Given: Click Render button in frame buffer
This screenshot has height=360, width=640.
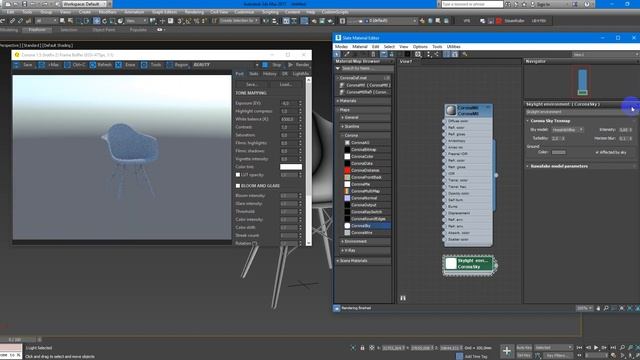Looking at the screenshot, I should point(299,65).
